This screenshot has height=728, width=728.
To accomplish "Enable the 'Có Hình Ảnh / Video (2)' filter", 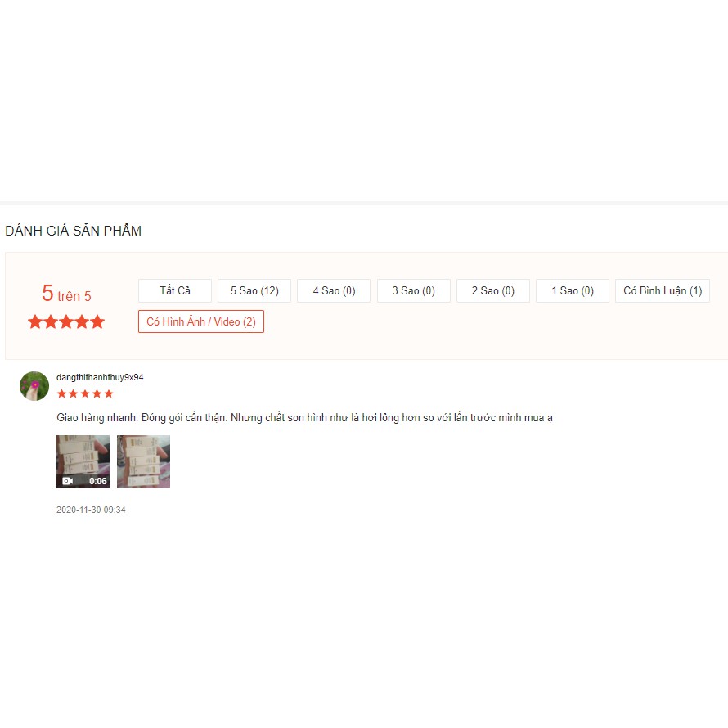I will (x=200, y=321).
